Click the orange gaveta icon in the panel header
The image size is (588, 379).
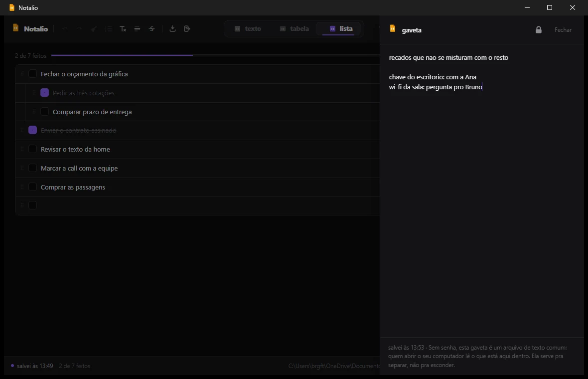(393, 28)
